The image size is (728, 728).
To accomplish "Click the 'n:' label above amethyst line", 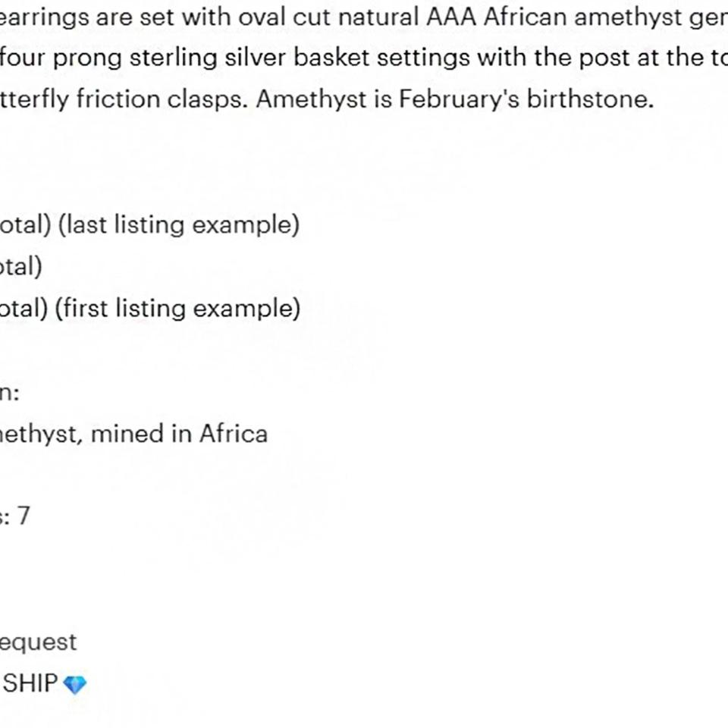I will (9, 394).
